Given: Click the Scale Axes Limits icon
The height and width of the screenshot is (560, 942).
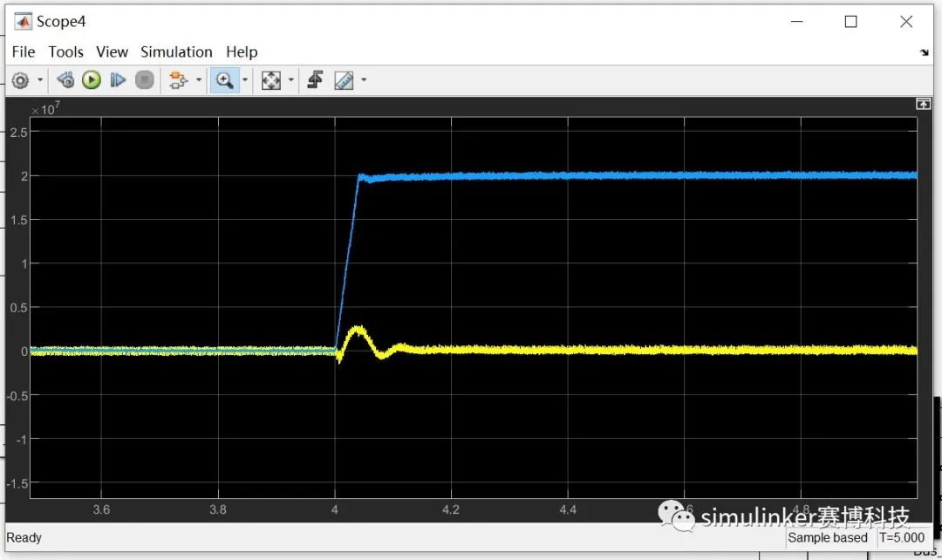Looking at the screenshot, I should tap(271, 80).
